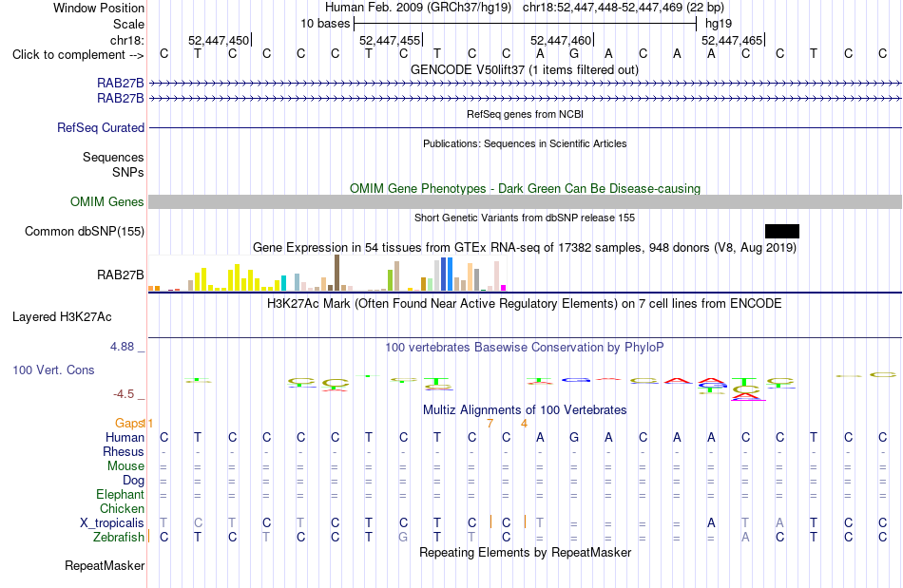Click the RefSeq Curated track label

(100, 127)
